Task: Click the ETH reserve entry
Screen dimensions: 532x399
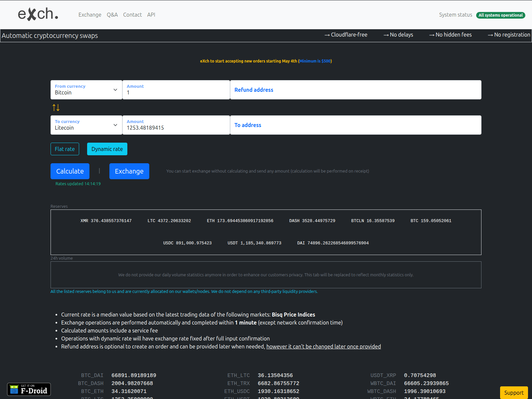Action: pos(240,221)
